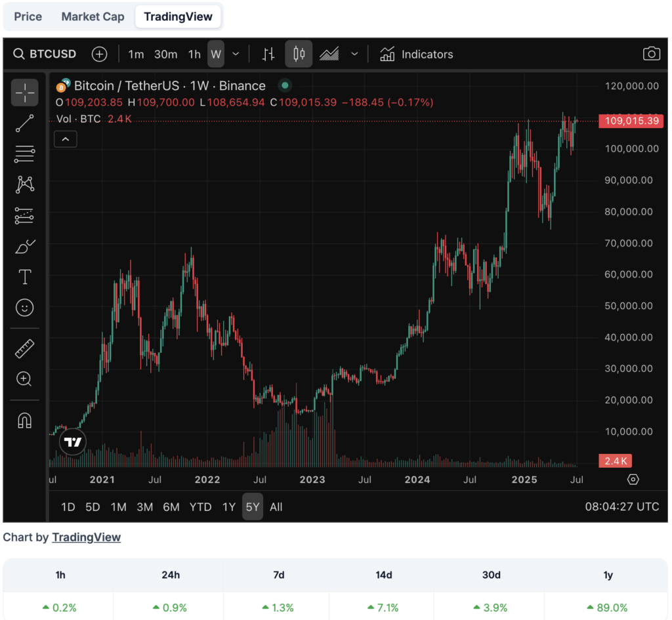
Task: Open the emoji icons tool
Action: (24, 308)
